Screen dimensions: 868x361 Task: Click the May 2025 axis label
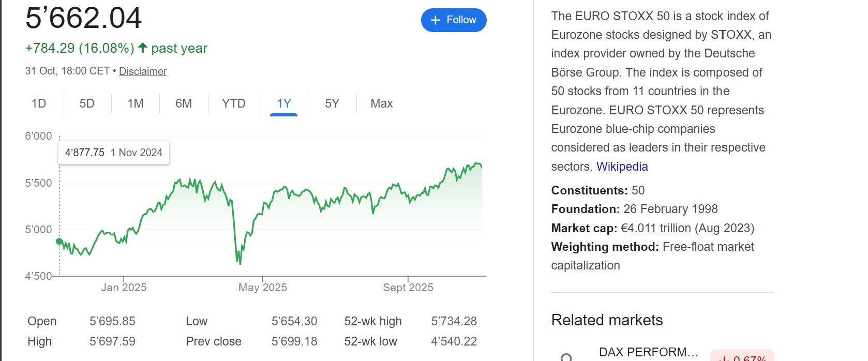(x=263, y=288)
